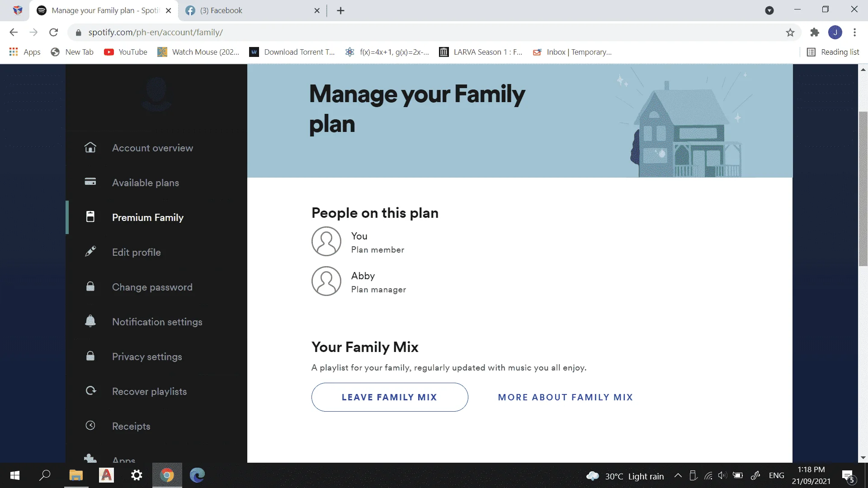Open a new browser tab

click(x=340, y=10)
